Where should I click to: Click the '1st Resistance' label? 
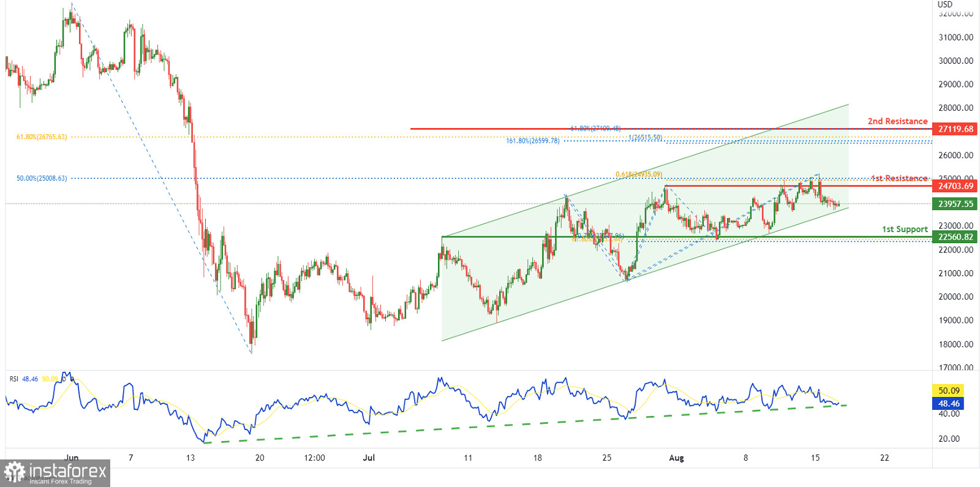coord(899,178)
